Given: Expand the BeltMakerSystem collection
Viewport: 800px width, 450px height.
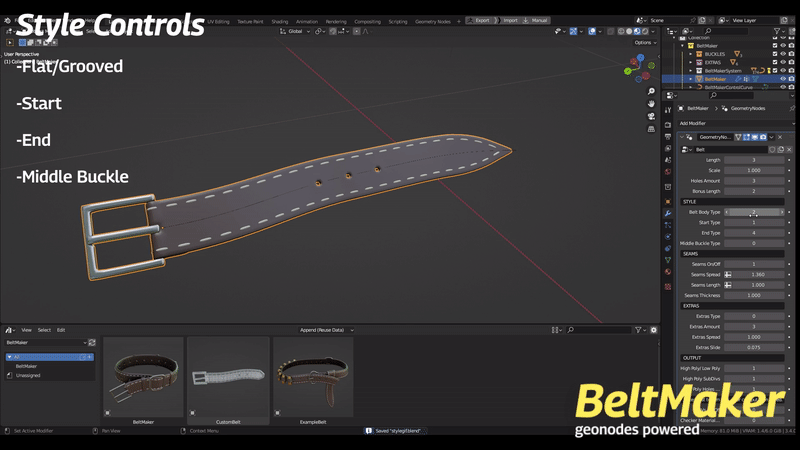Looking at the screenshot, I should (x=691, y=71).
